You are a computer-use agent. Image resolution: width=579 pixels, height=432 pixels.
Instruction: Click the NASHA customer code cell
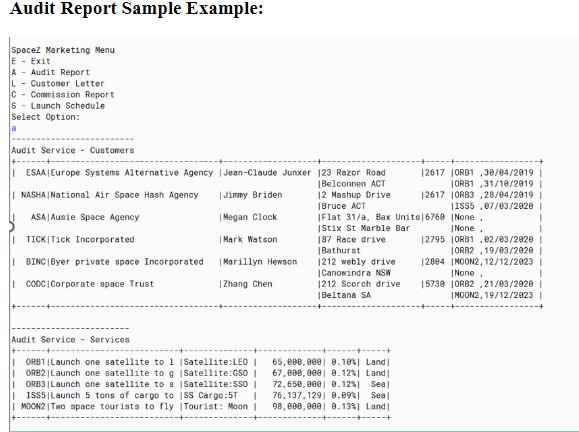(34, 195)
